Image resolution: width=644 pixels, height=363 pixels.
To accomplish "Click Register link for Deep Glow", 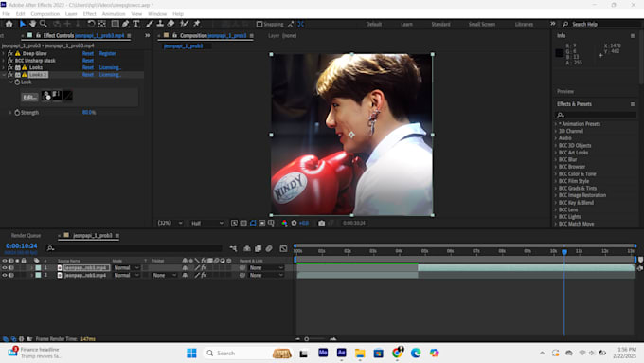I will point(107,53).
